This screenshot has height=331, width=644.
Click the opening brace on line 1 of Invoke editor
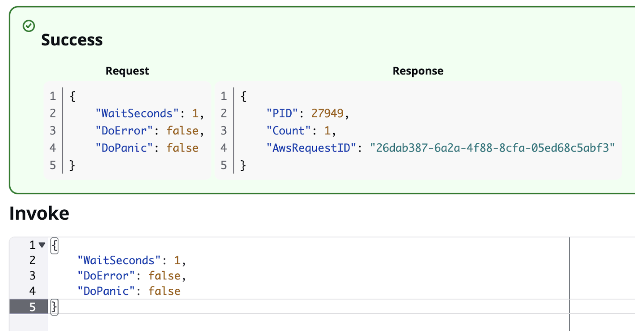[54, 246]
